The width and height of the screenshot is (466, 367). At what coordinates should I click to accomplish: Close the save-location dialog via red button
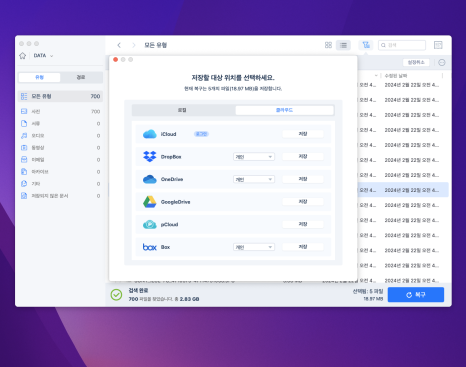pos(116,59)
